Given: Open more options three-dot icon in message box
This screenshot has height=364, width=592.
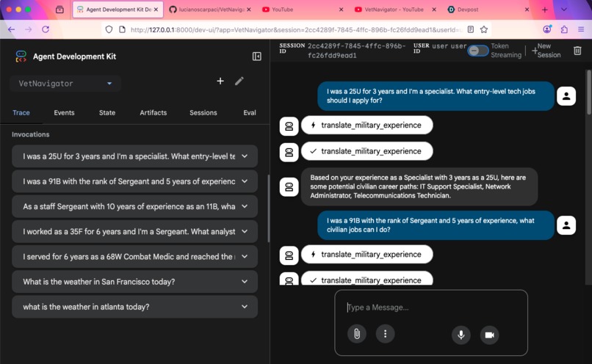Looking at the screenshot, I should pyautogui.click(x=385, y=334).
